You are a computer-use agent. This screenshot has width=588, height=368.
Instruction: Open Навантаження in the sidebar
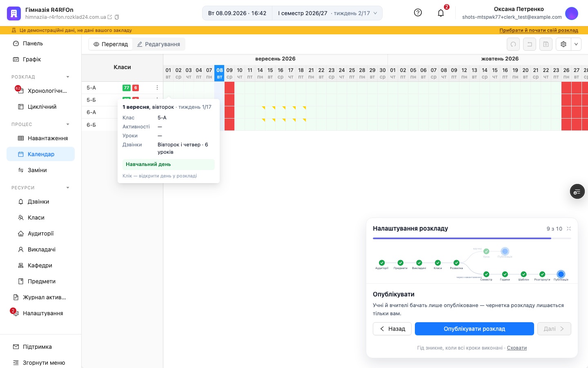(40, 138)
